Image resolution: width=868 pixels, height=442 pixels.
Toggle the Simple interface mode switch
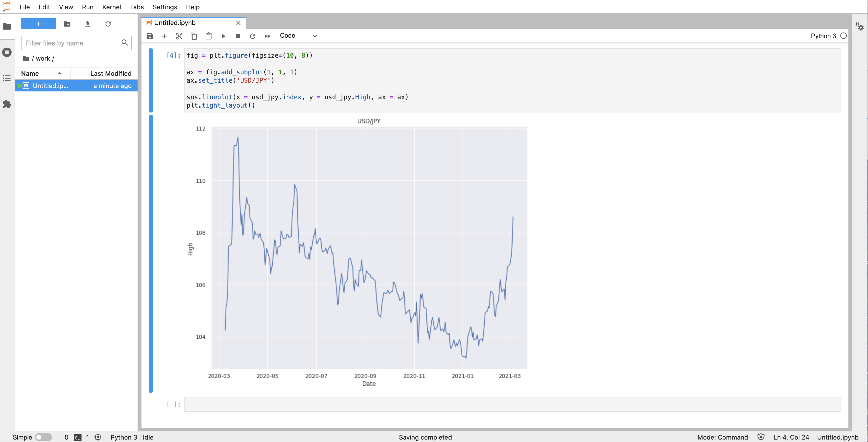(x=43, y=437)
